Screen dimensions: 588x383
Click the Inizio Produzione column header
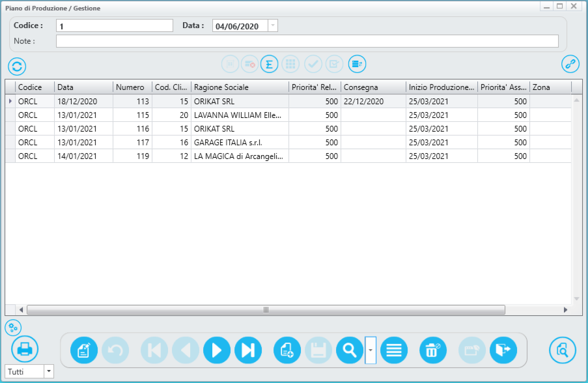[x=441, y=87]
